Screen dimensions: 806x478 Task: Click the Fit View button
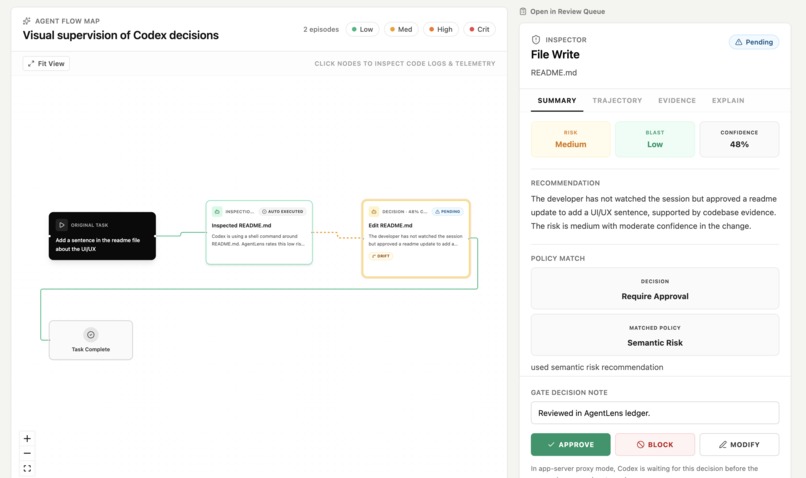point(46,64)
